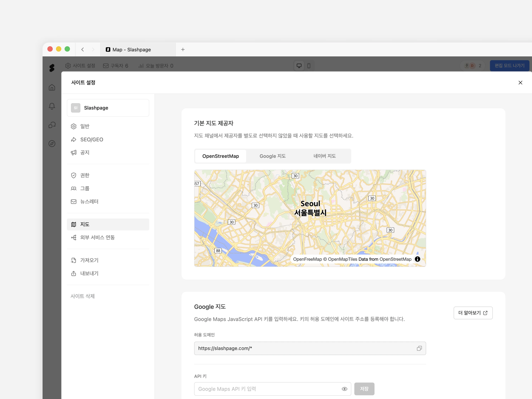Close the 사이트 설정 dialog
Screen dimensions: 532x399
[520, 83]
